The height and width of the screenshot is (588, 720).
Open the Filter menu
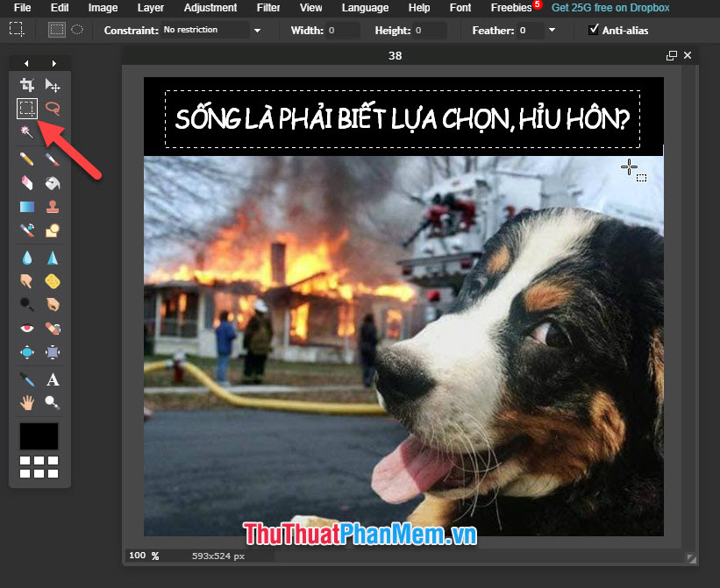tap(268, 8)
